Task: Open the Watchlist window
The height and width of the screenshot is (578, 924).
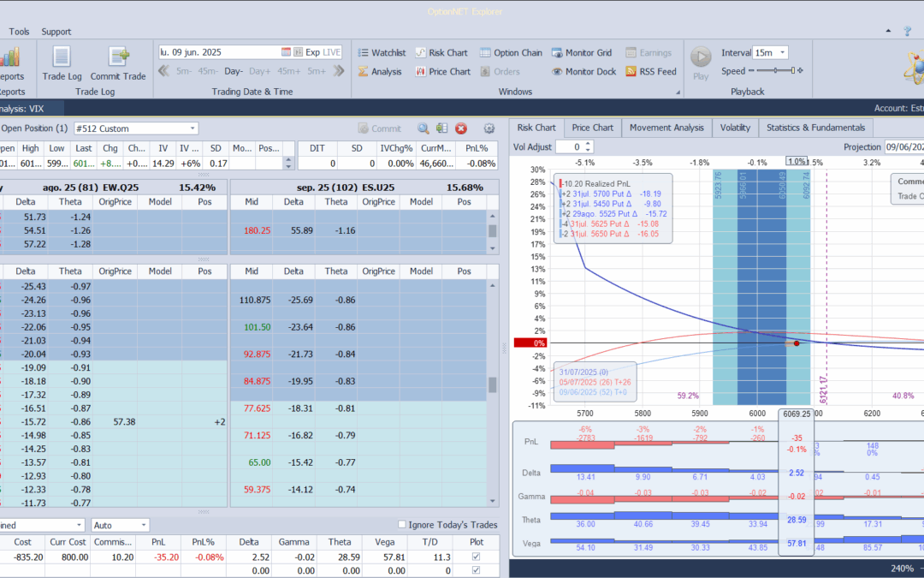Action: pos(381,52)
